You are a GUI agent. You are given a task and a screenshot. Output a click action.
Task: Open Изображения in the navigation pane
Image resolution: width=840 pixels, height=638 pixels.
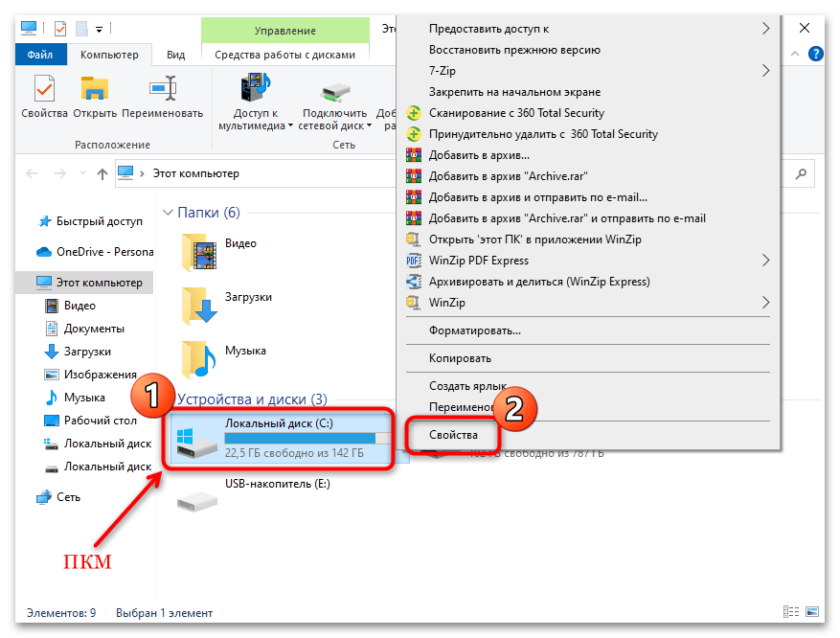point(90,375)
